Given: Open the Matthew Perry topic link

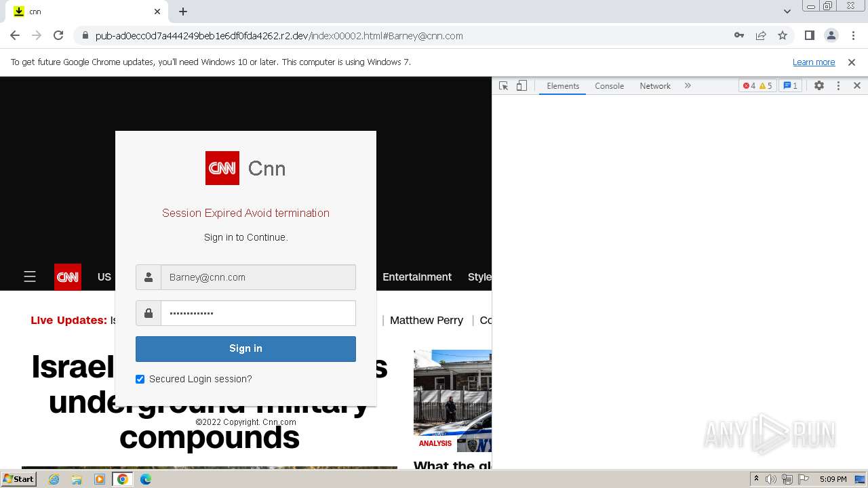Looking at the screenshot, I should tap(427, 320).
